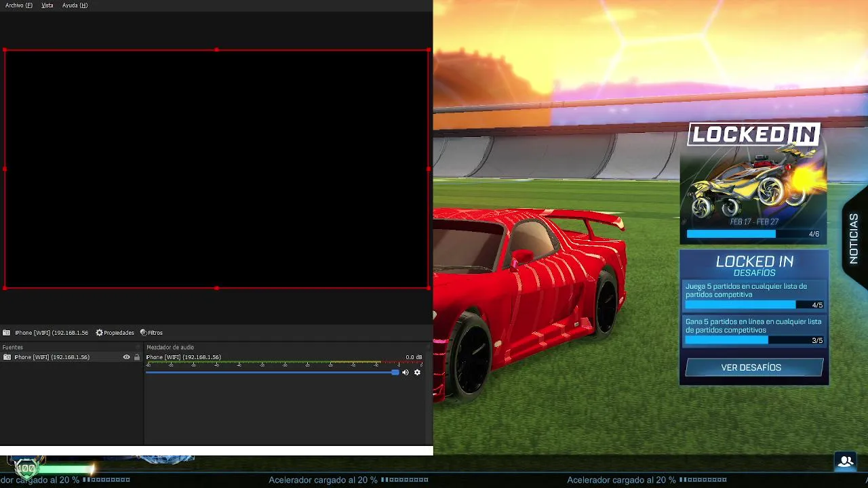Click the Propiedades gear icon
868x488 pixels.
coord(99,333)
